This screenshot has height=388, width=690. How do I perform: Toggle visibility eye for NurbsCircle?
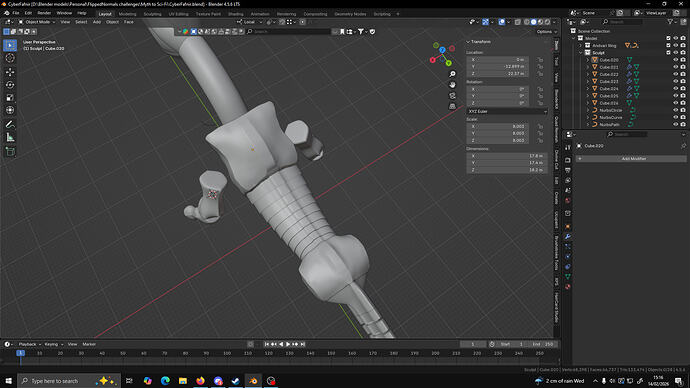point(675,110)
